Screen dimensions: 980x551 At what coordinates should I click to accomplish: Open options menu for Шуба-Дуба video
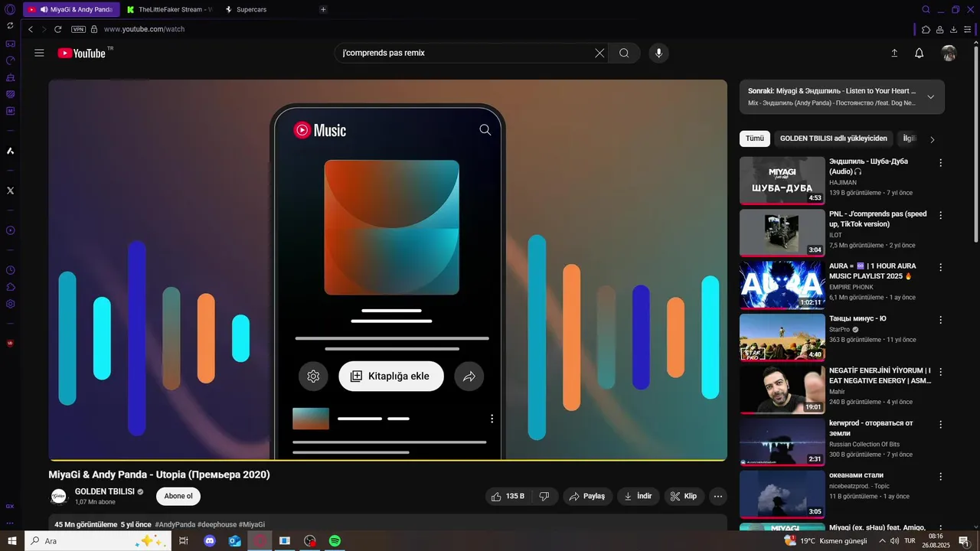point(941,163)
